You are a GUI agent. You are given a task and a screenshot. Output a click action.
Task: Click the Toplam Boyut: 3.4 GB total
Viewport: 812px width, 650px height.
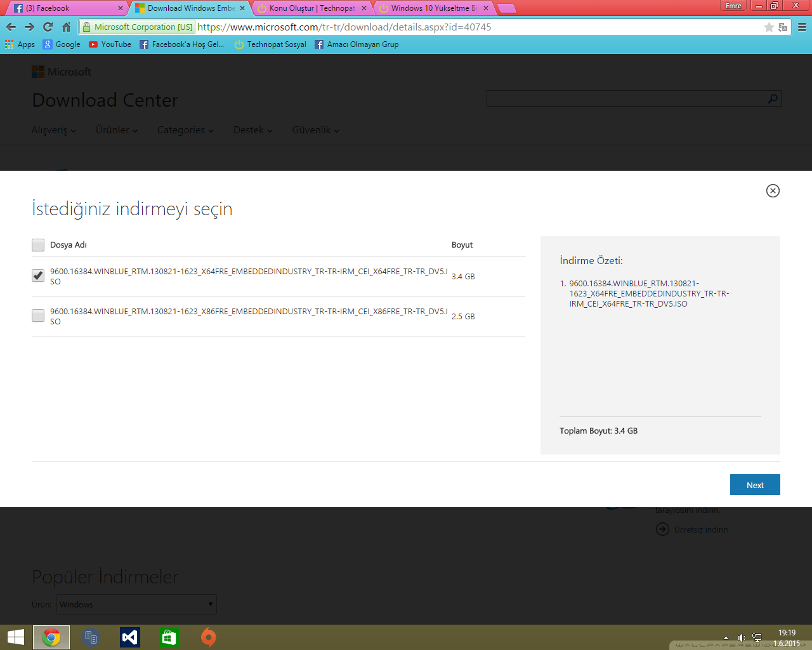pyautogui.click(x=599, y=430)
